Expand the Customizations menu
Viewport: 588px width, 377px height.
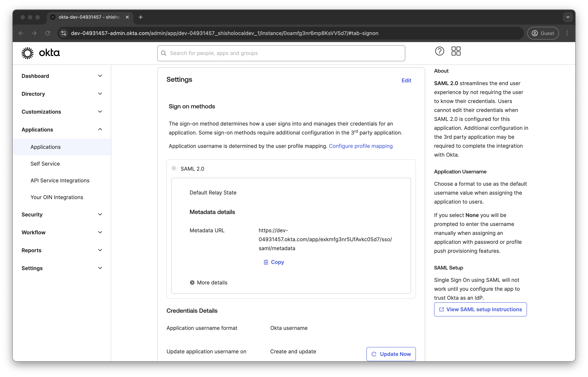pyautogui.click(x=62, y=112)
